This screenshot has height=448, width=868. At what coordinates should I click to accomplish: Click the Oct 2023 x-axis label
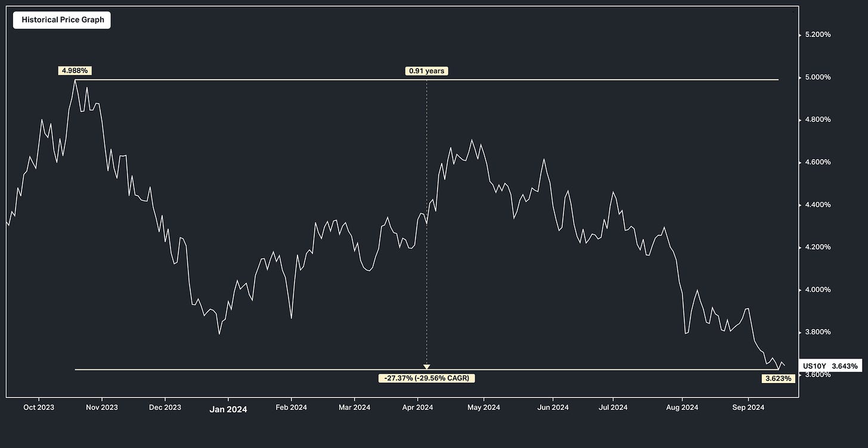click(39, 407)
